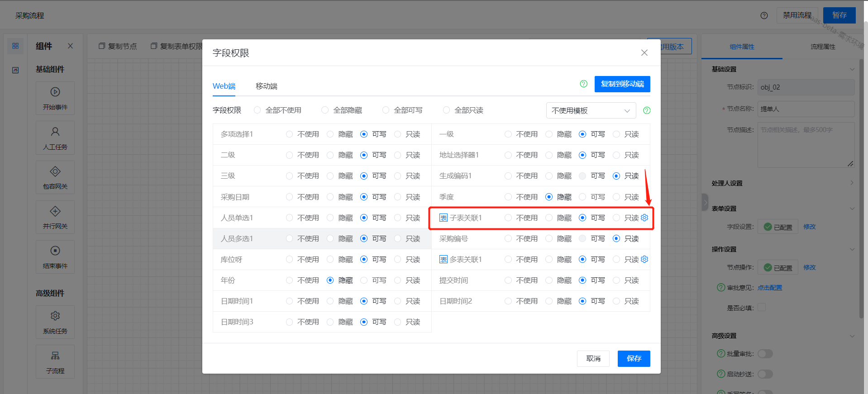Select the 包容网关 gateway icon
Image resolution: width=868 pixels, height=394 pixels.
click(x=55, y=171)
